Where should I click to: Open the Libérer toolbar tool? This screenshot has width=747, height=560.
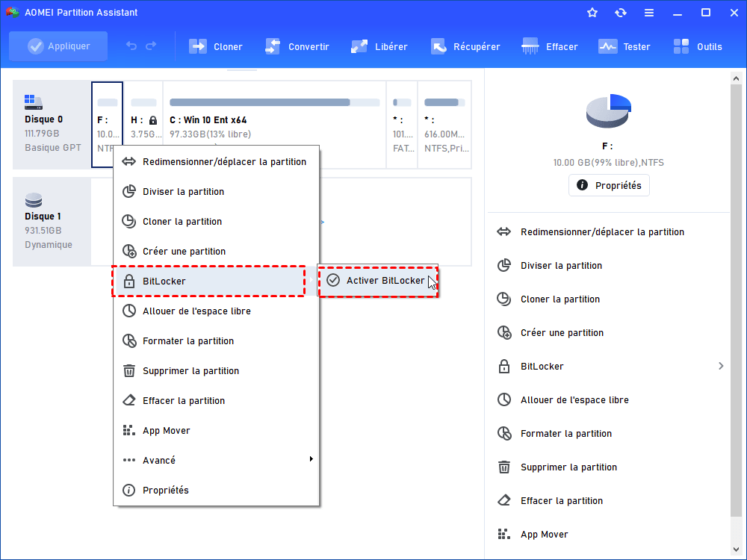[379, 46]
